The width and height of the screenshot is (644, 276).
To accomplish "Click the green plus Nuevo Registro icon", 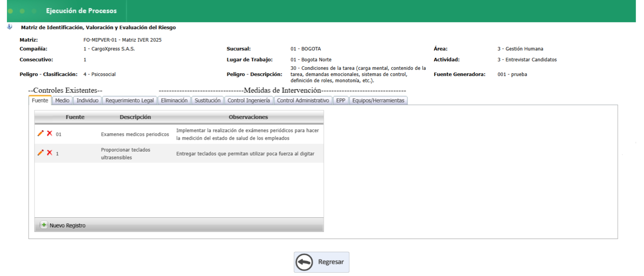I will (44, 225).
